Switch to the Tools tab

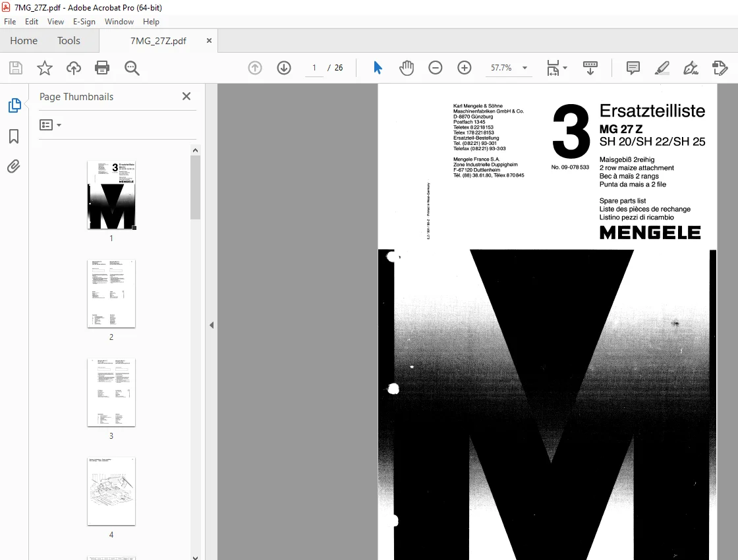(x=69, y=40)
